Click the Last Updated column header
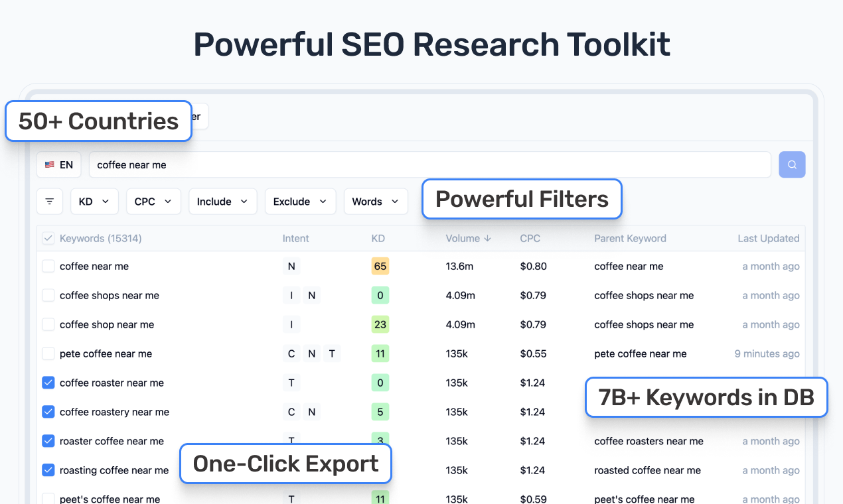 [x=769, y=238]
